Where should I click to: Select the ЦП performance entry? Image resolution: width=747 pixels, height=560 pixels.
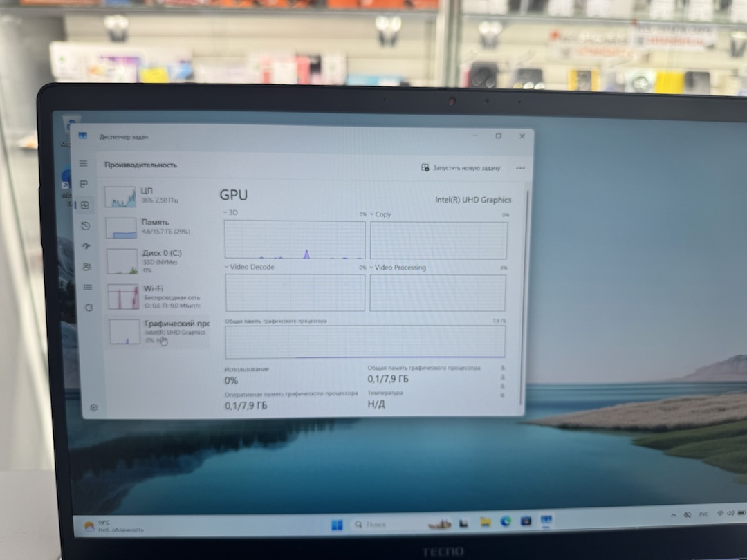156,196
